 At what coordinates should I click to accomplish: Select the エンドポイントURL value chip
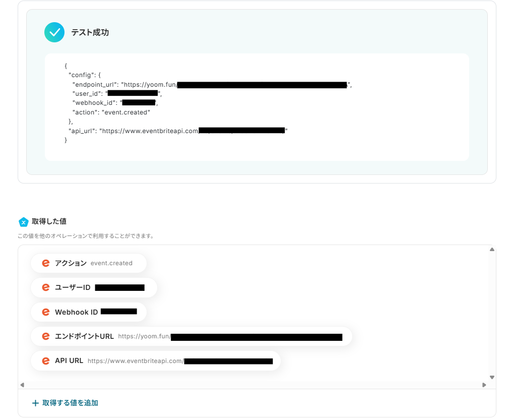(191, 336)
